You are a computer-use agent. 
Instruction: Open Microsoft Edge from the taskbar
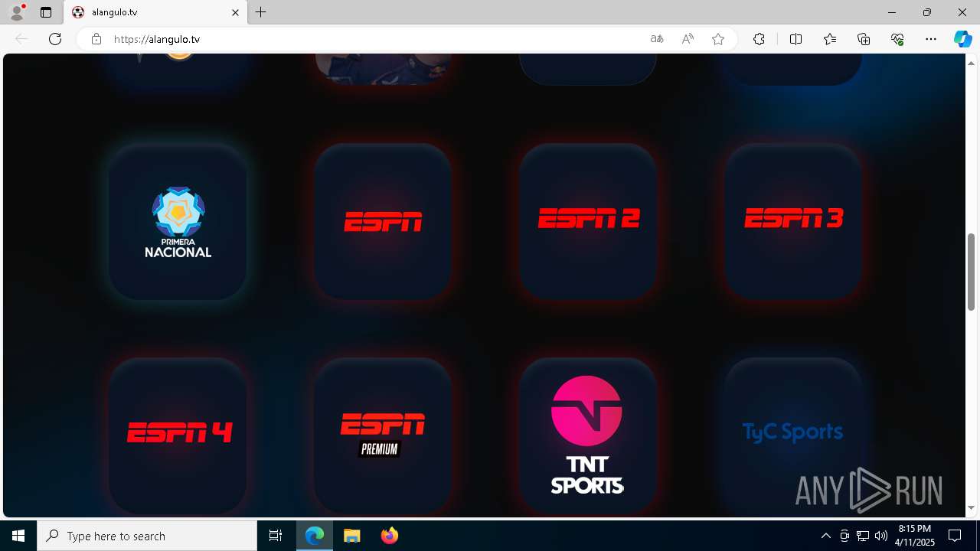[x=315, y=536]
